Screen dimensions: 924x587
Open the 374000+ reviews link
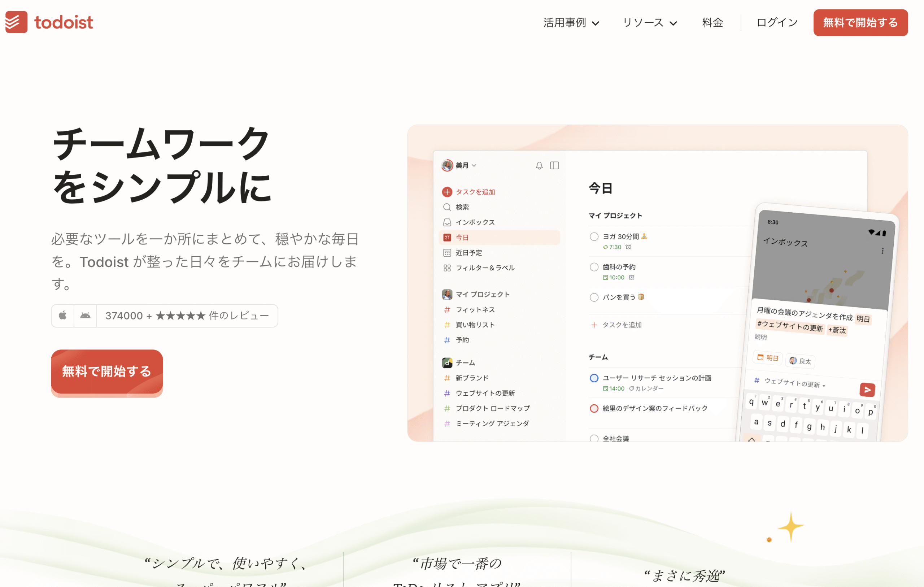(187, 316)
